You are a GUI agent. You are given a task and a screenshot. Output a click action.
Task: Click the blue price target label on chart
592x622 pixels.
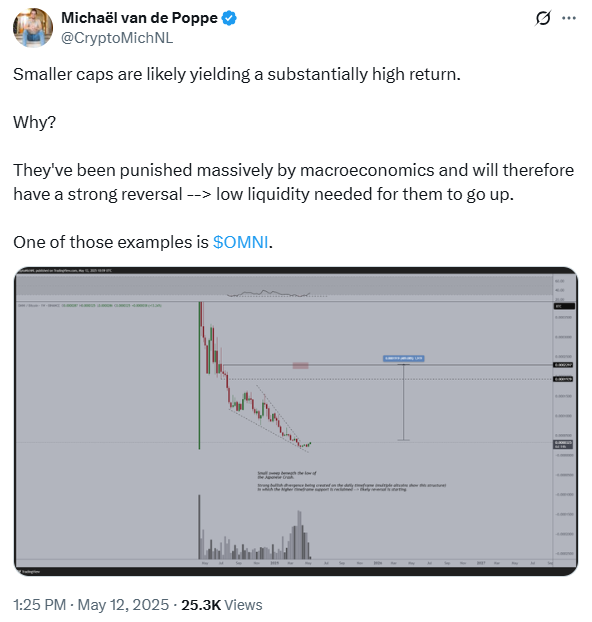(x=404, y=358)
